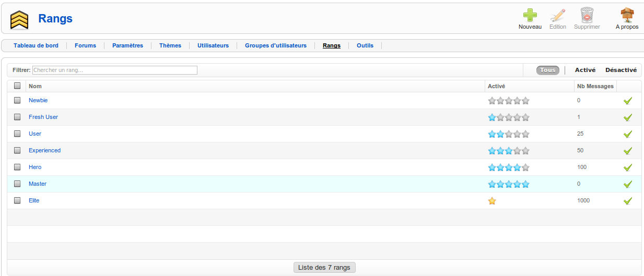644x276 pixels.
Task: Open the A propos icon
Action: (x=627, y=16)
